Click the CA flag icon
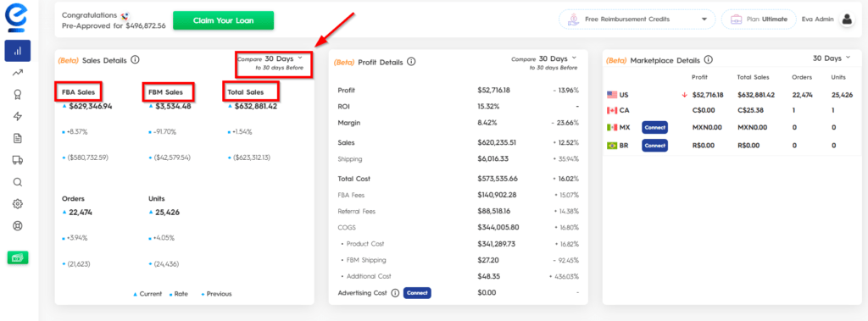The height and width of the screenshot is (321, 868). tap(611, 110)
